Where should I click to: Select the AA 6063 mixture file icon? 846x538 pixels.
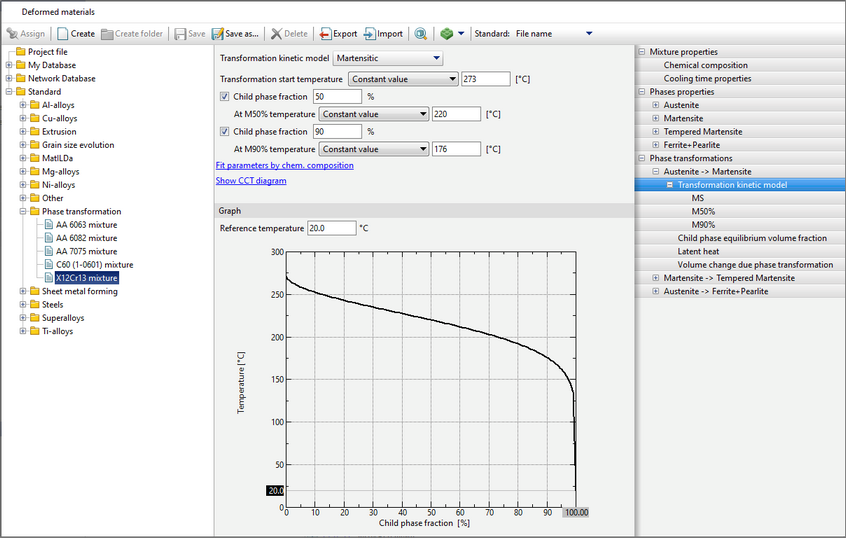pos(48,225)
